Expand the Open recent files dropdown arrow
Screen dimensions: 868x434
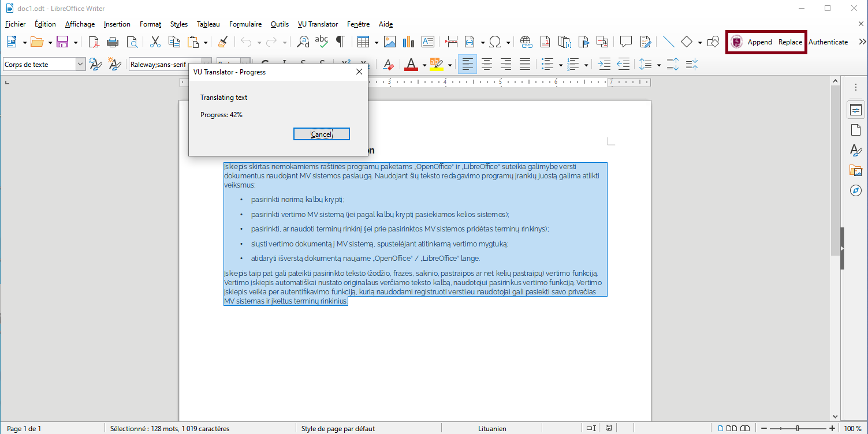[x=50, y=42]
